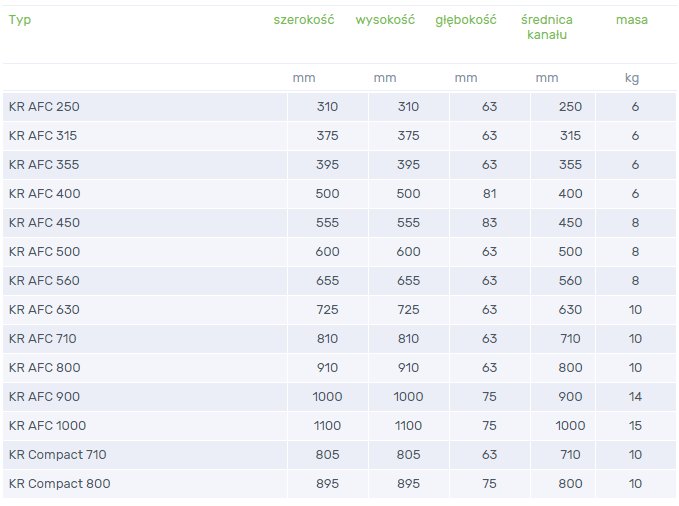Click the szerokość column header
679x506 pixels.
click(303, 20)
